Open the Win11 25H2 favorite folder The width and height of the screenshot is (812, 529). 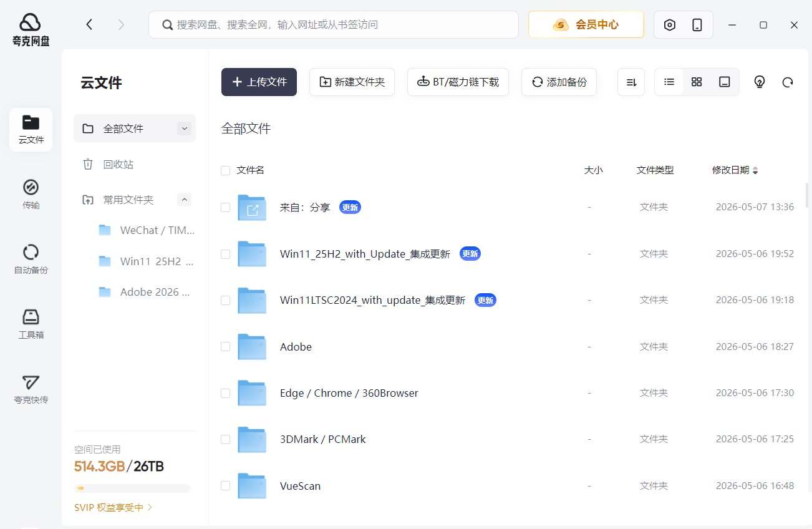coord(147,261)
